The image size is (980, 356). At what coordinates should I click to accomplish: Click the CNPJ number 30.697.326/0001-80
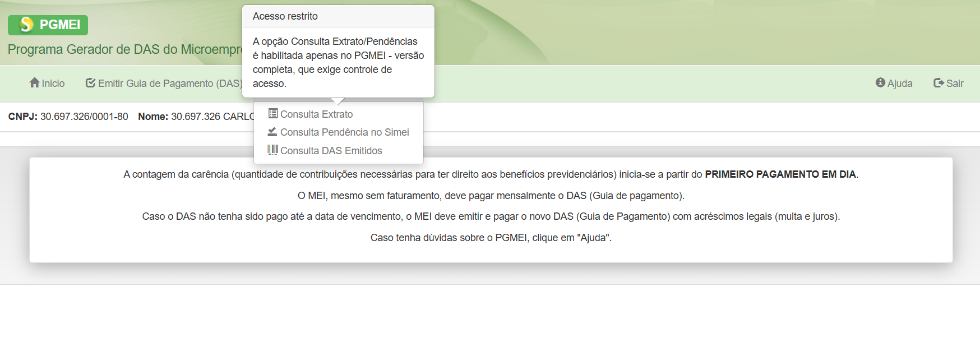click(x=84, y=117)
